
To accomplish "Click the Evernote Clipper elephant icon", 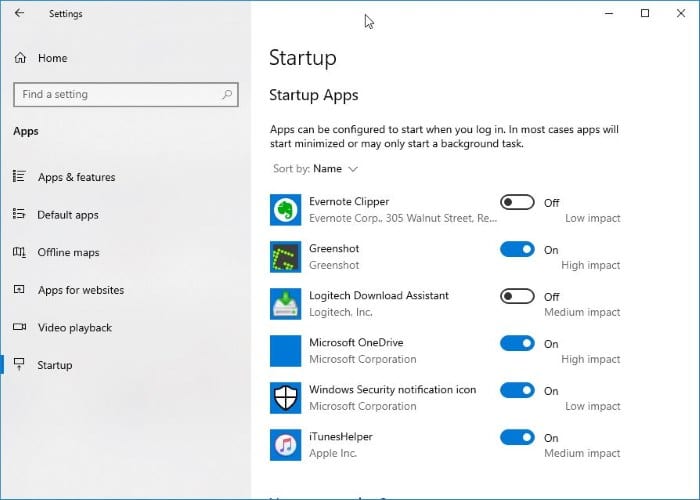I will [x=285, y=210].
